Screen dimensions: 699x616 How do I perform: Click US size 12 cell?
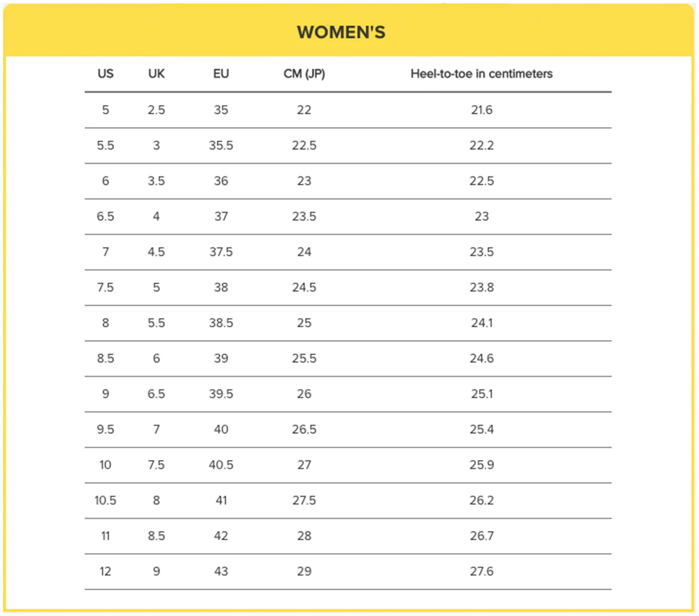105,572
